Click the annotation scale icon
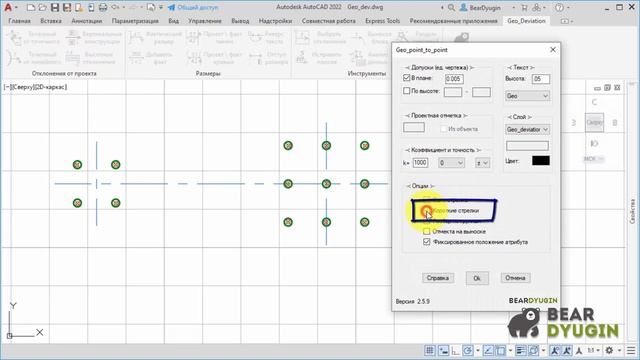Image resolution: width=640 pixels, height=360 pixels. pos(579,350)
